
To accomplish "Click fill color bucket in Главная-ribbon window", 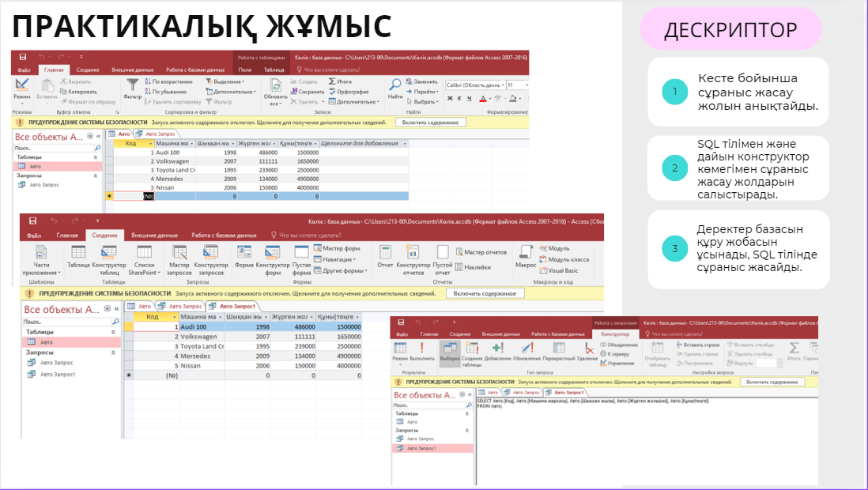I will (x=512, y=99).
